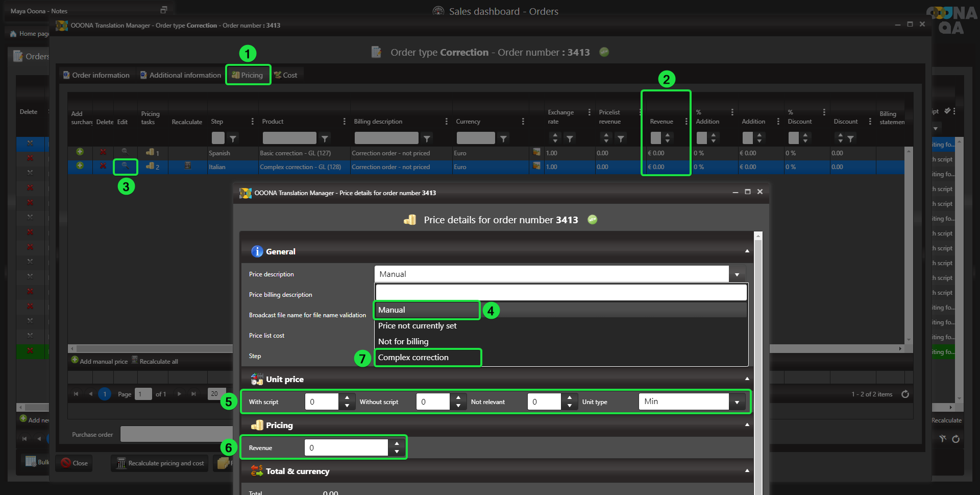This screenshot has height=495, width=980.
Task: Click the filter funnel under Product column
Action: coord(325,138)
